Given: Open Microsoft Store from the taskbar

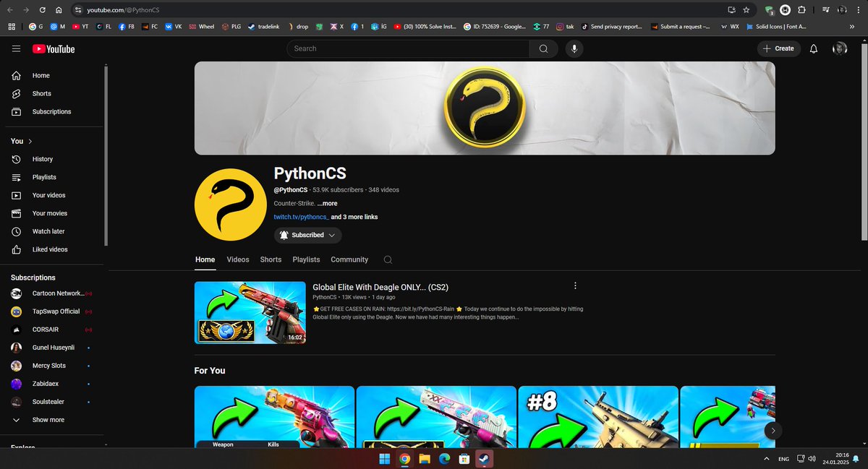Looking at the screenshot, I should pyautogui.click(x=464, y=458).
